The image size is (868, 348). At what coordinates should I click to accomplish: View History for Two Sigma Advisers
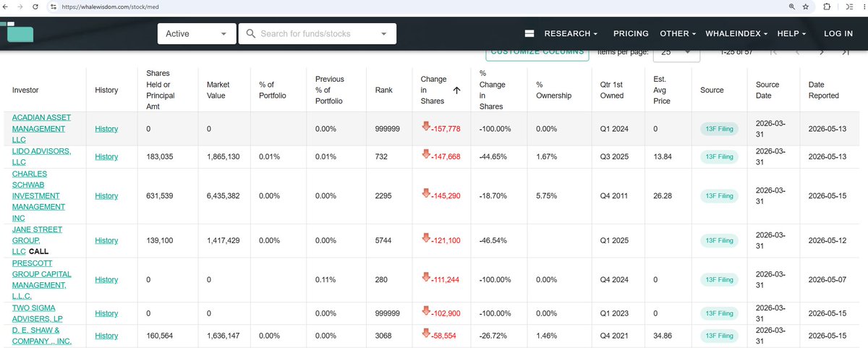click(x=106, y=313)
